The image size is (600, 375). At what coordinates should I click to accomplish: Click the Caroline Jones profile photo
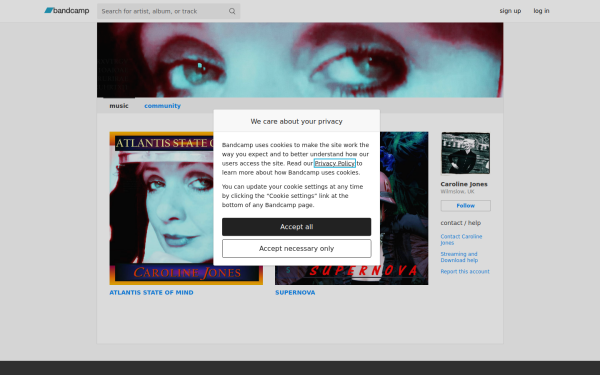465,153
